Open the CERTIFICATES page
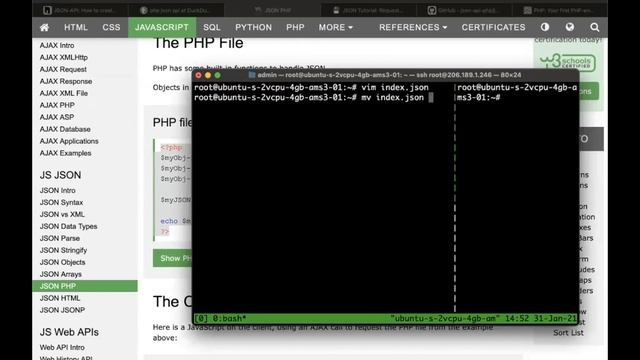640x360 pixels. (x=493, y=27)
